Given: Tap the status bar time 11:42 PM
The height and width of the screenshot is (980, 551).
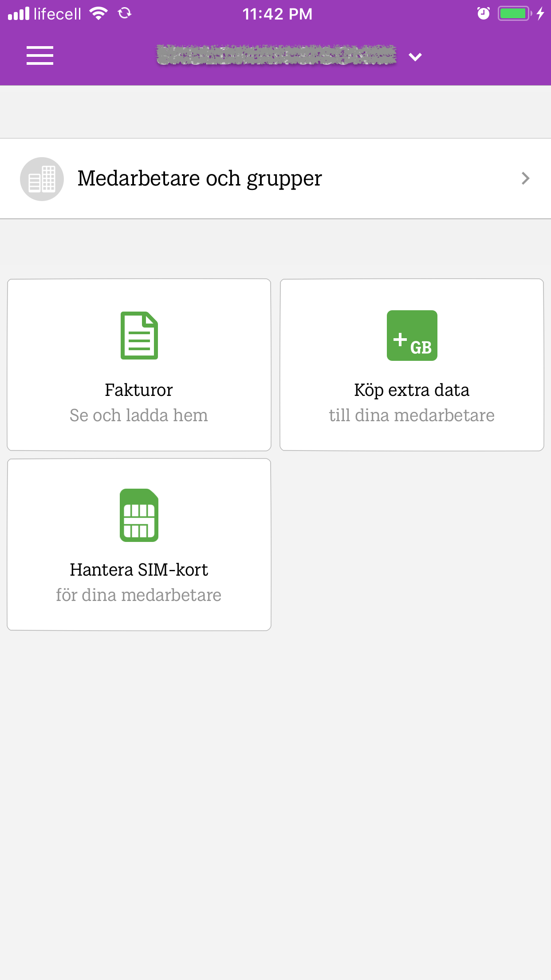Looking at the screenshot, I should [x=277, y=14].
